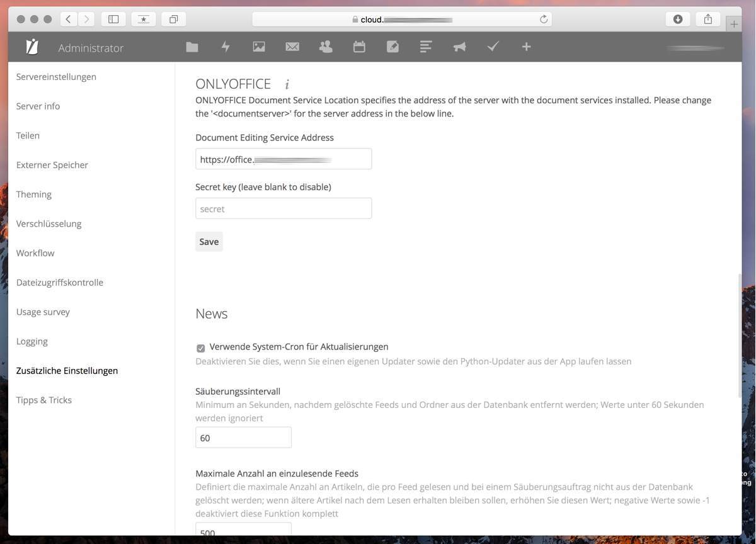Go forward with Safari forward arrow
Viewport: 756px width, 544px height.
[x=86, y=19]
